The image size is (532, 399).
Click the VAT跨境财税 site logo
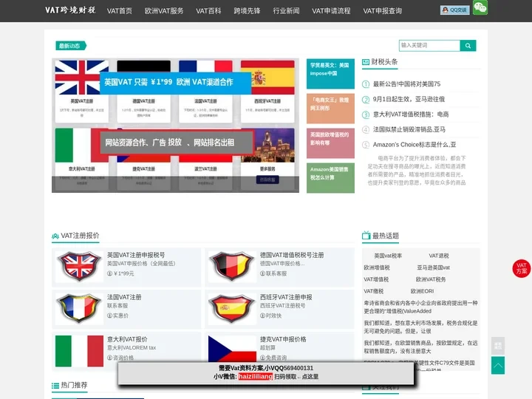pos(70,10)
